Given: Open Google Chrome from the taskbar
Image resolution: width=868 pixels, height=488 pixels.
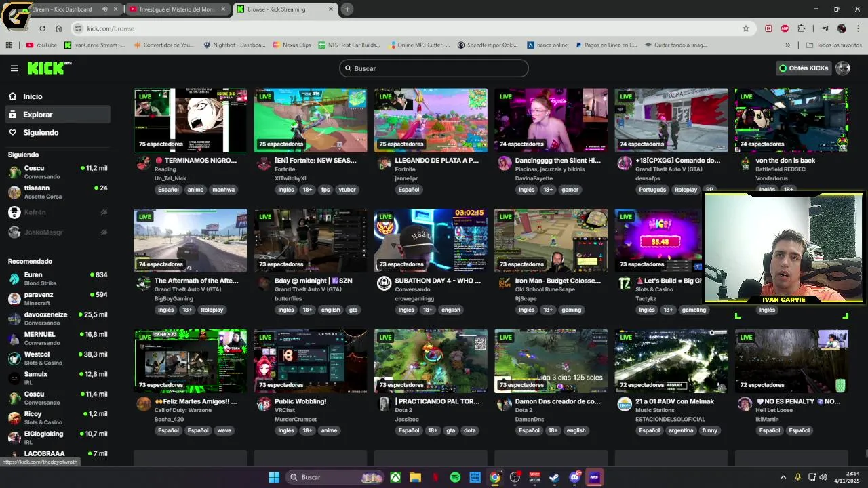Looking at the screenshot, I should tap(495, 477).
